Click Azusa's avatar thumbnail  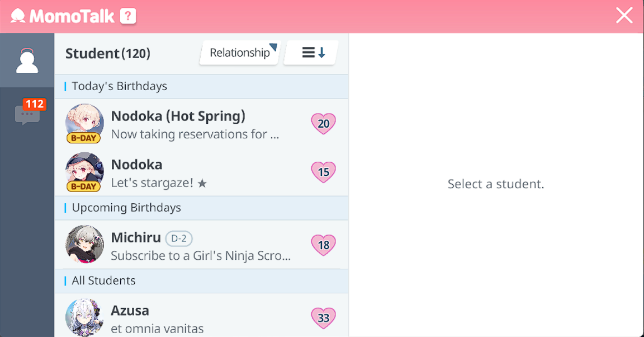pyautogui.click(x=84, y=317)
